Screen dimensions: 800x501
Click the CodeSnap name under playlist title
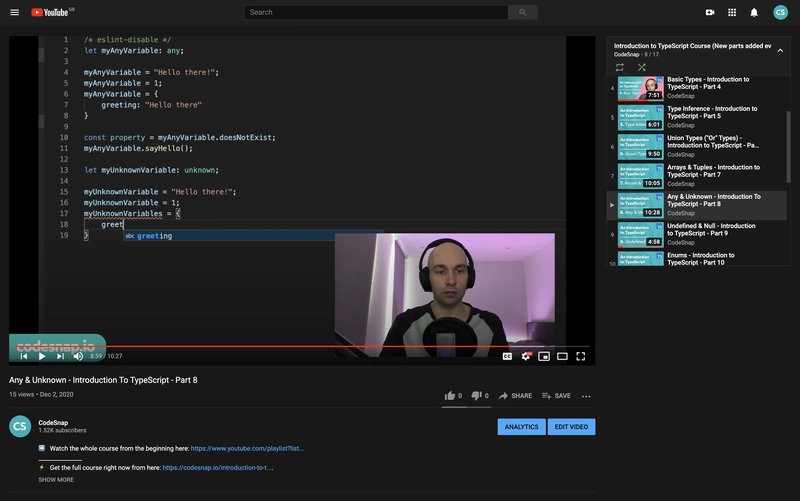627,55
